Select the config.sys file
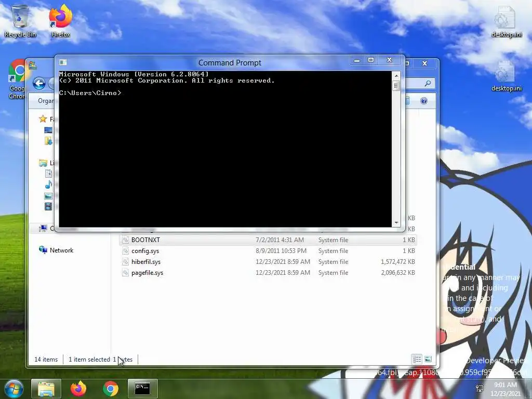The height and width of the screenshot is (399, 532). (x=145, y=251)
